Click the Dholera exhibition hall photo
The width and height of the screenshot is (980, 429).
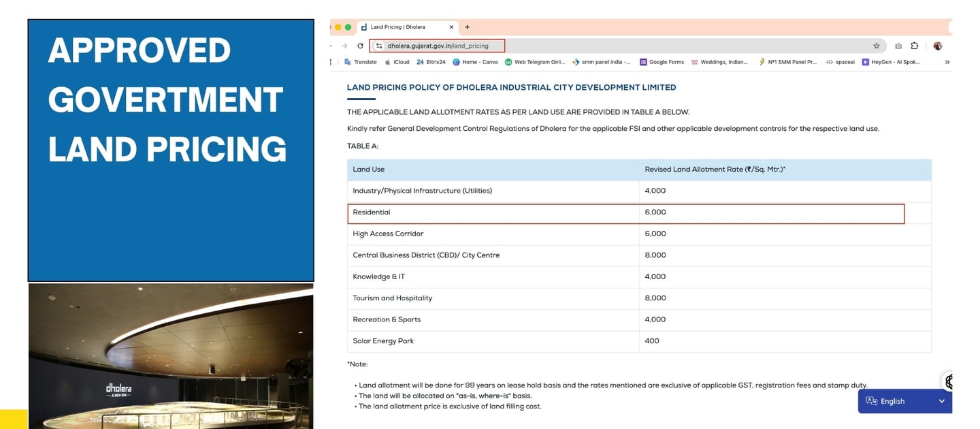(x=171, y=356)
